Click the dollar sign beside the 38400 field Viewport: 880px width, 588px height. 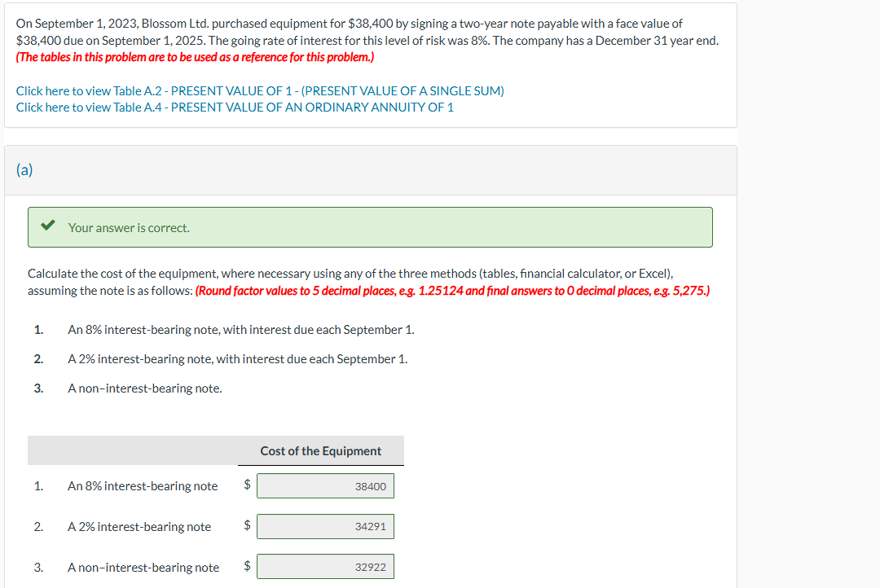246,485
